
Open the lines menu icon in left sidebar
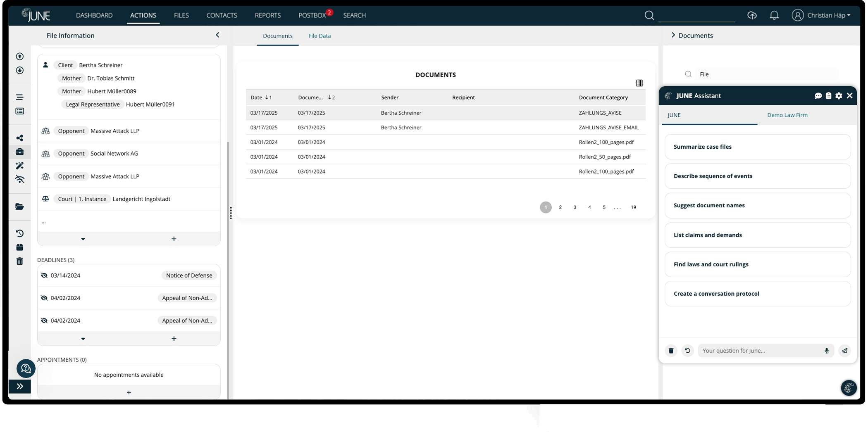pyautogui.click(x=19, y=97)
